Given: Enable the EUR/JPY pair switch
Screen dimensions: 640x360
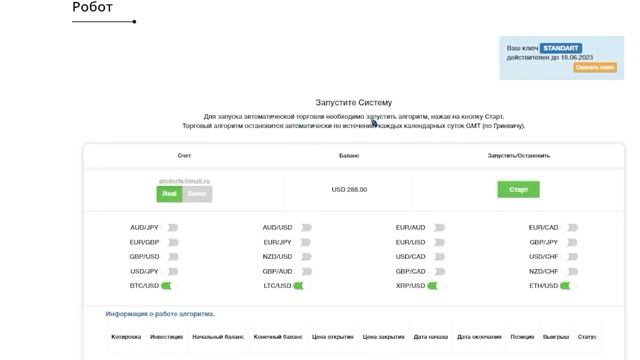Looking at the screenshot, I should 305,242.
